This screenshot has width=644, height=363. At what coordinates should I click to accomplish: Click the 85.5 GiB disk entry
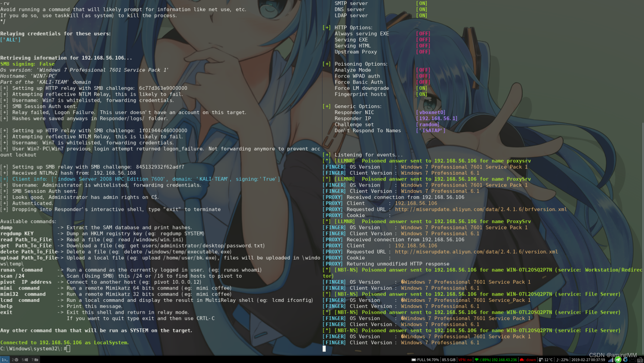coord(449,360)
